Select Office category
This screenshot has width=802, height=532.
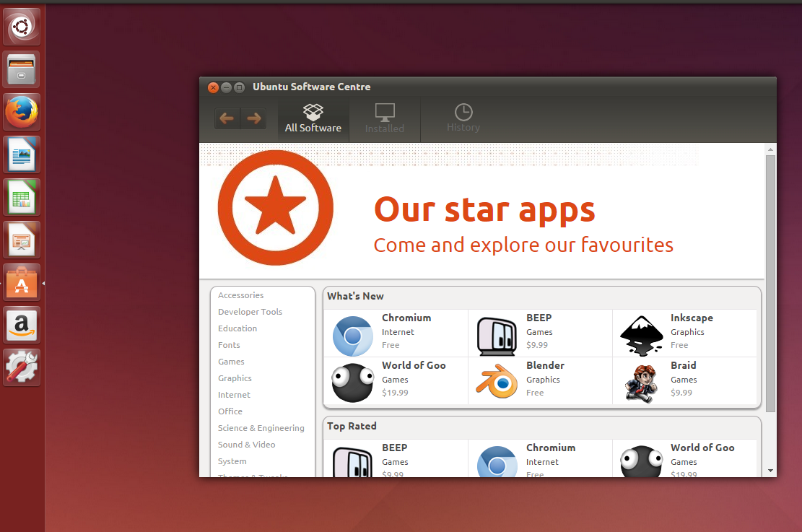(230, 411)
